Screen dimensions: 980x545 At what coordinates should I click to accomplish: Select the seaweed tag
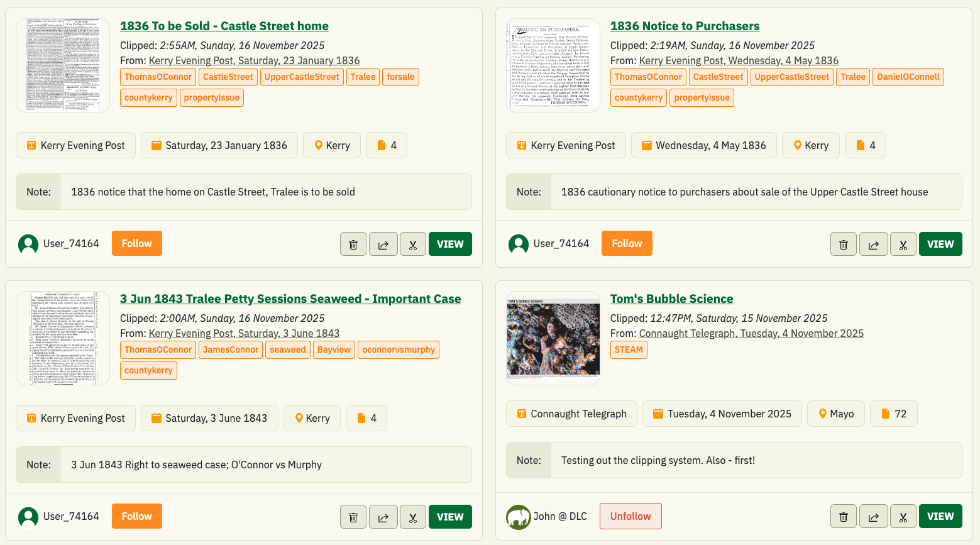click(x=288, y=350)
